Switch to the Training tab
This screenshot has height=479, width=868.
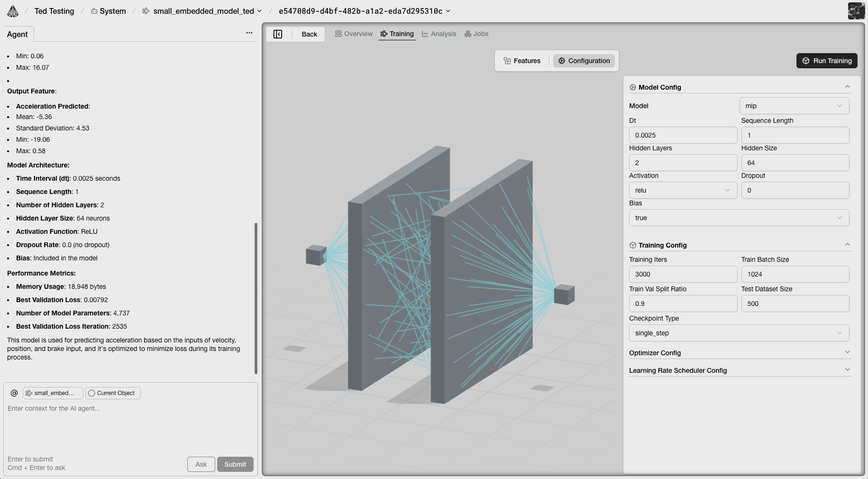click(x=397, y=34)
